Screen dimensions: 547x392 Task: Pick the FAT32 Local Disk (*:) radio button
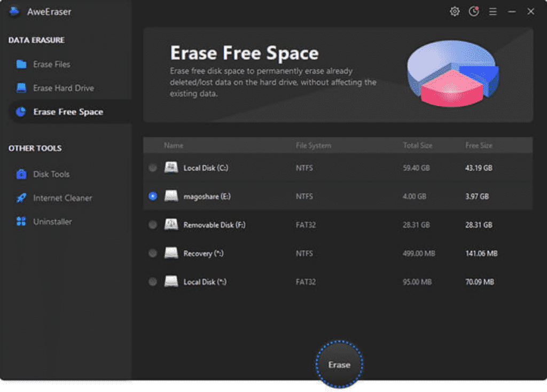(x=153, y=281)
